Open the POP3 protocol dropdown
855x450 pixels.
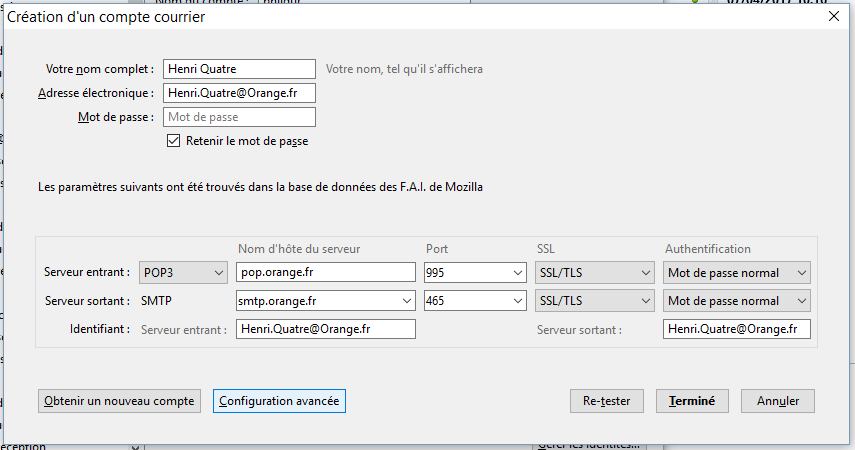184,272
